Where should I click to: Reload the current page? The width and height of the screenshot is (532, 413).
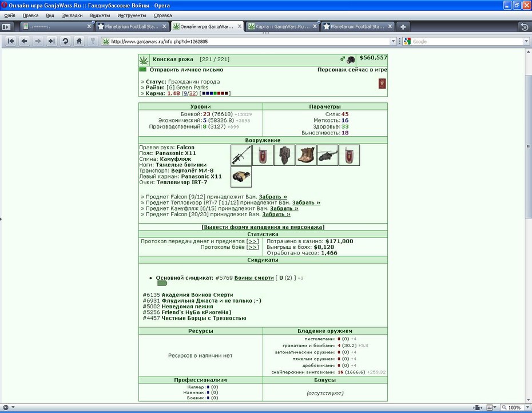(x=65, y=41)
